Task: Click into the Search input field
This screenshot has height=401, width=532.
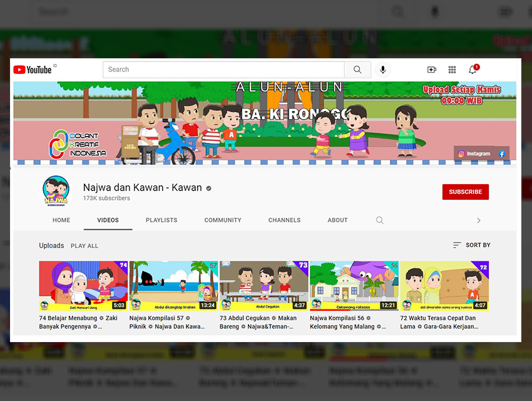Action: (223, 70)
